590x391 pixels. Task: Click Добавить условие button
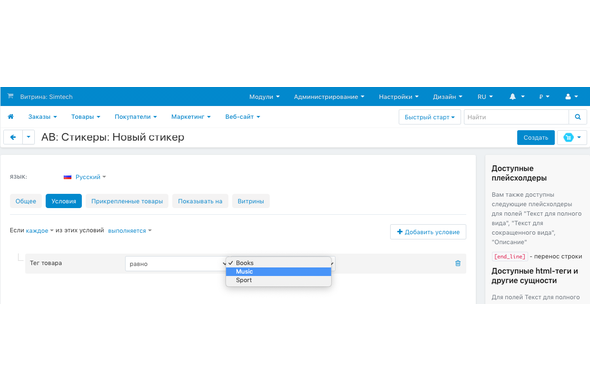tap(428, 232)
